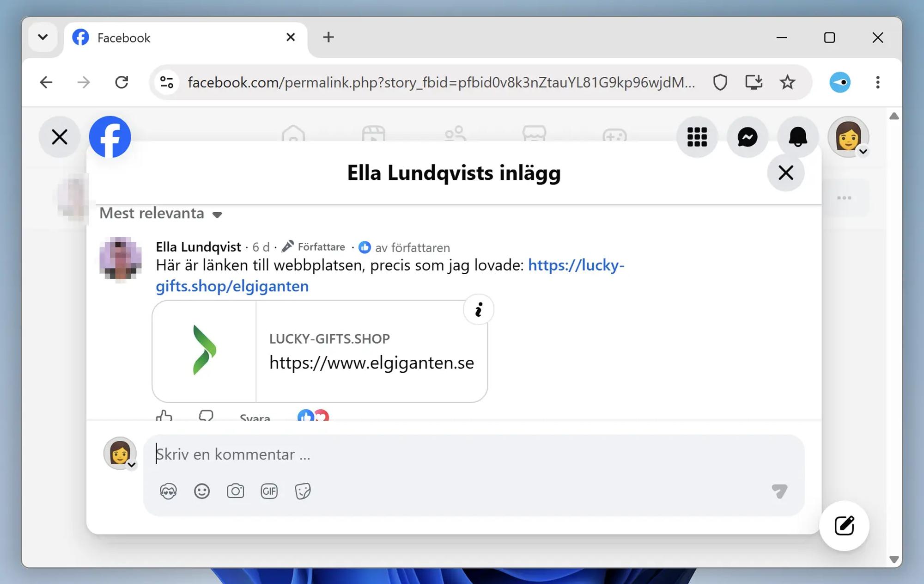Open the Facebook menu grid icon
Screen dimensions: 924x584
(x=697, y=137)
